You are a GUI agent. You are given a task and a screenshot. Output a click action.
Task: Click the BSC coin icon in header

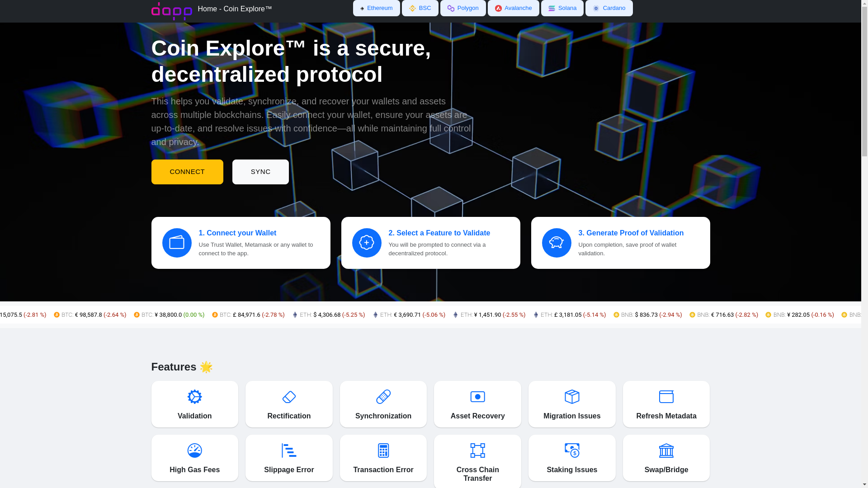tap(412, 8)
